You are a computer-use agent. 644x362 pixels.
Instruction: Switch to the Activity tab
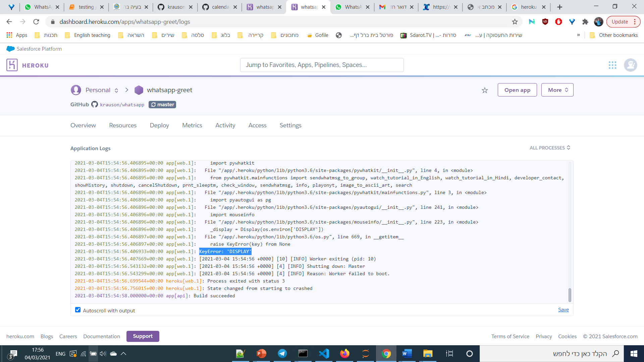[225, 125]
